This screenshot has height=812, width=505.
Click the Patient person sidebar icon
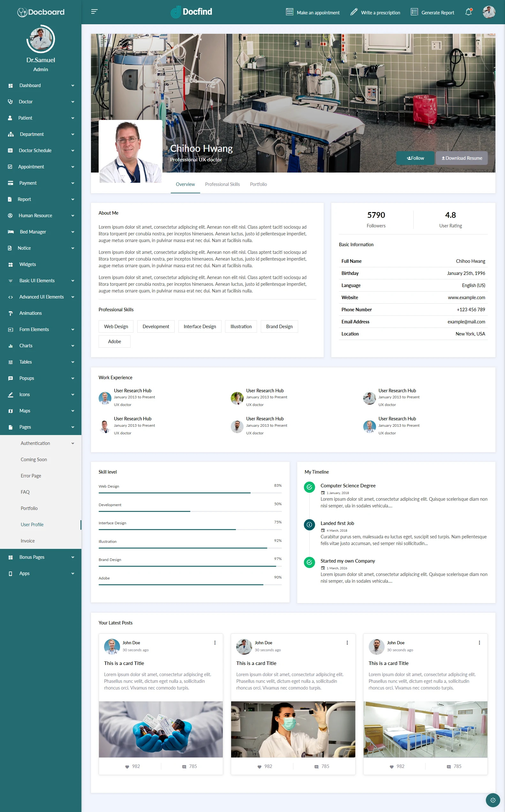[10, 118]
